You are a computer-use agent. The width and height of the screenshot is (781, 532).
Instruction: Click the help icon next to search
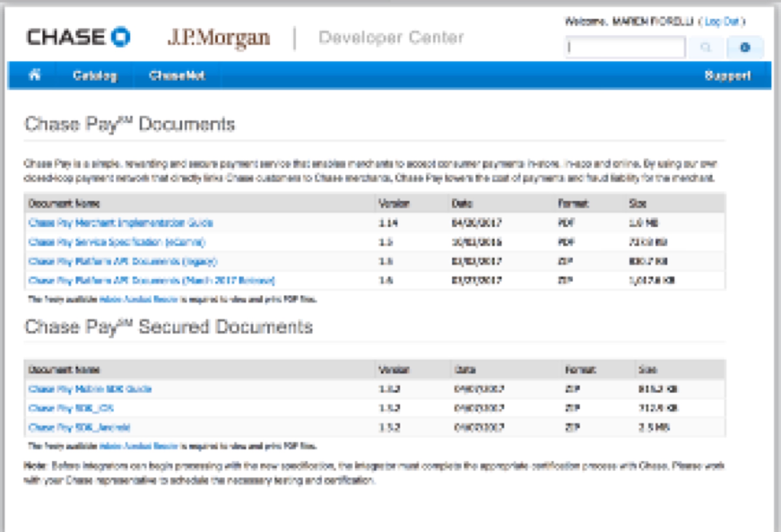[745, 47]
